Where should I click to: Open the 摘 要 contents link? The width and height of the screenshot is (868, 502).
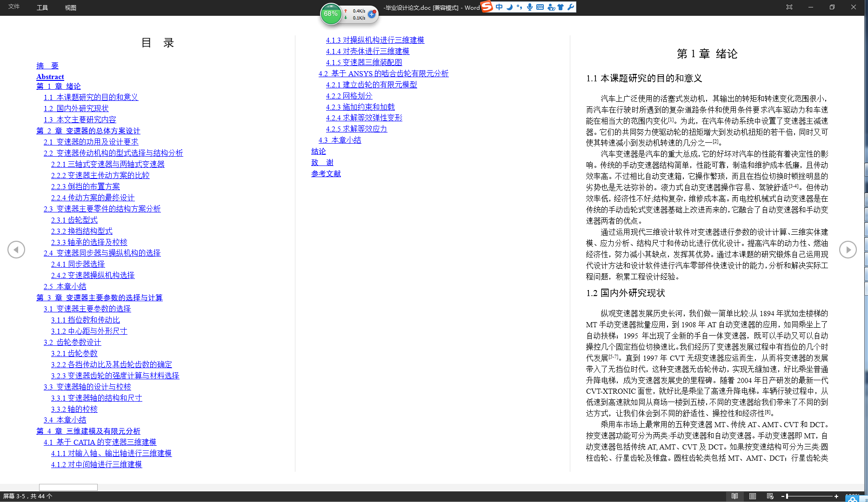coord(47,66)
